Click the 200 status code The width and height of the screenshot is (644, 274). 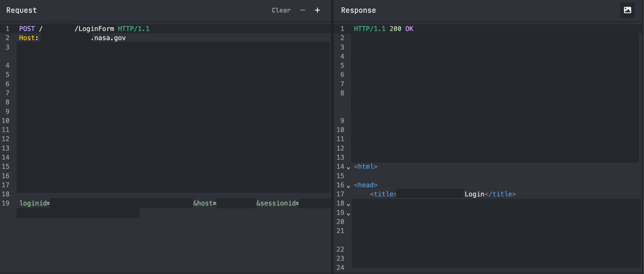pos(395,29)
